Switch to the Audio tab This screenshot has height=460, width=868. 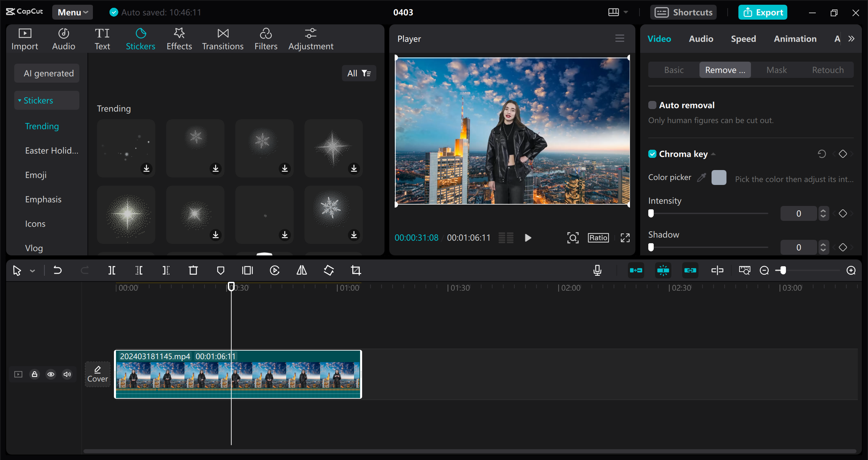tap(701, 38)
